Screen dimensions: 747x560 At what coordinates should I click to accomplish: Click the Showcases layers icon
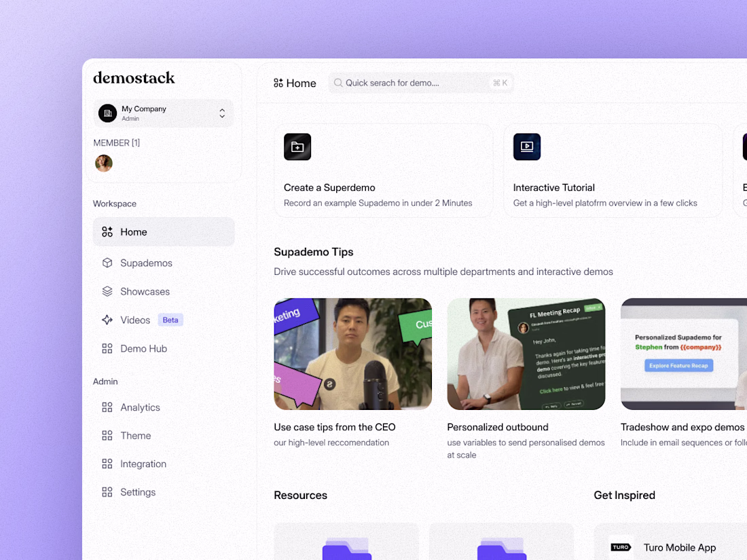[x=107, y=291]
